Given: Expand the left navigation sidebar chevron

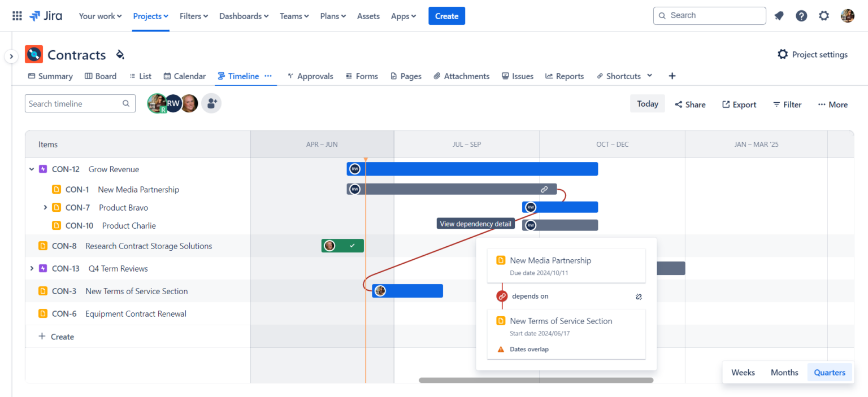Looking at the screenshot, I should [11, 56].
